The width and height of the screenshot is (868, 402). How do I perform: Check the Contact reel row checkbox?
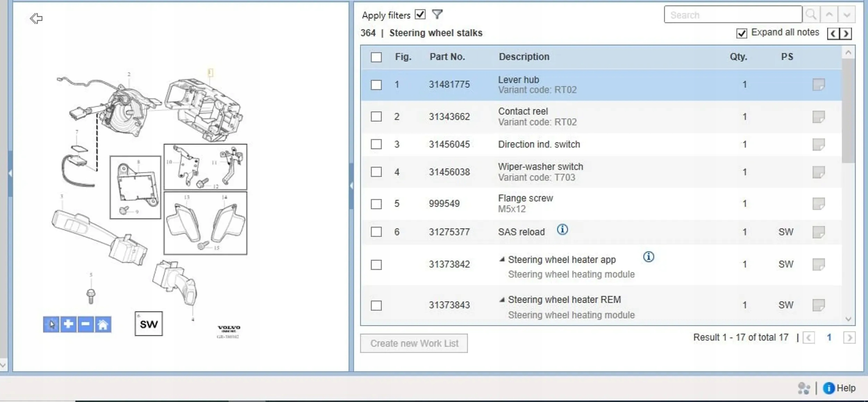[x=376, y=117]
